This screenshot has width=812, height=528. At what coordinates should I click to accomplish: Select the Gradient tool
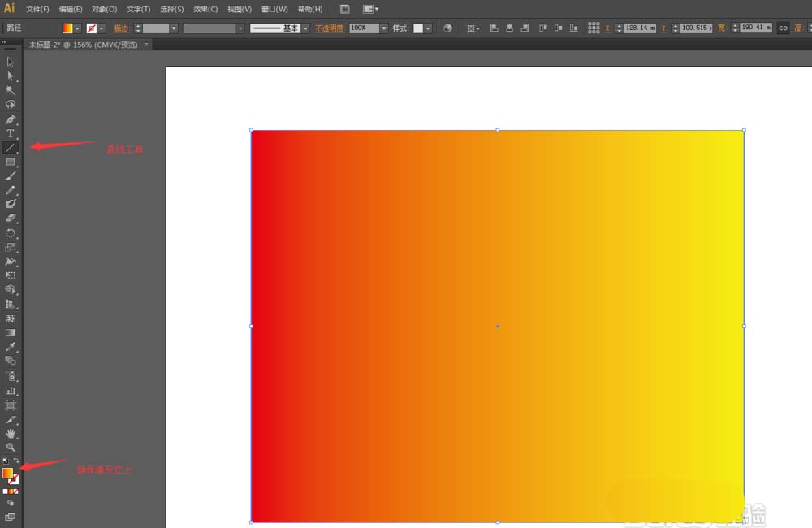pyautogui.click(x=11, y=333)
